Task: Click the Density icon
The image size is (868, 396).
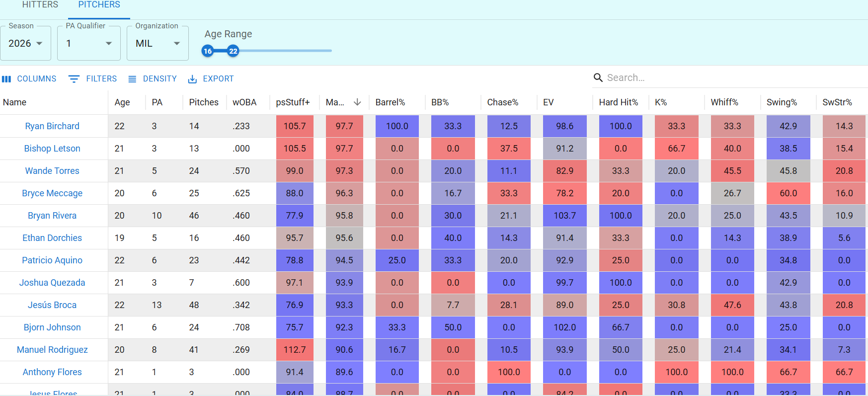Action: 132,79
